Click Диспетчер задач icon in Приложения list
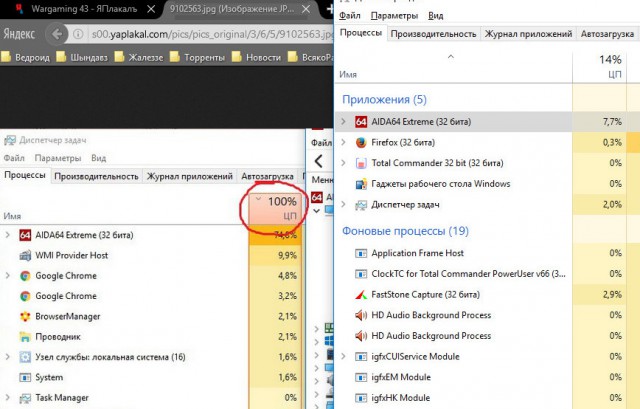640x409 pixels. (361, 205)
